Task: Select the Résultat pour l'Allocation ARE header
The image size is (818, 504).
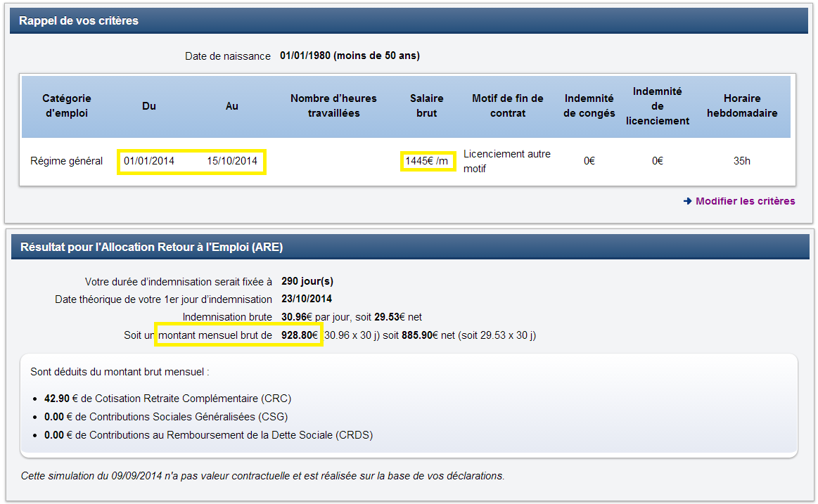Action: click(x=152, y=247)
